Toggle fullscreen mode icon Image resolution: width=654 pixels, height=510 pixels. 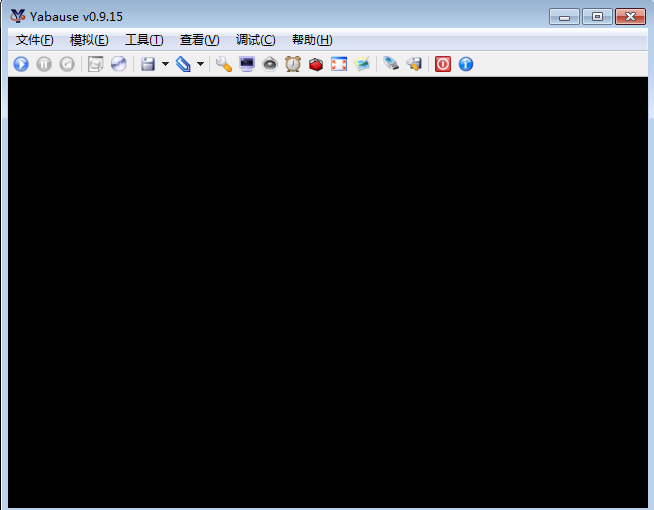339,64
